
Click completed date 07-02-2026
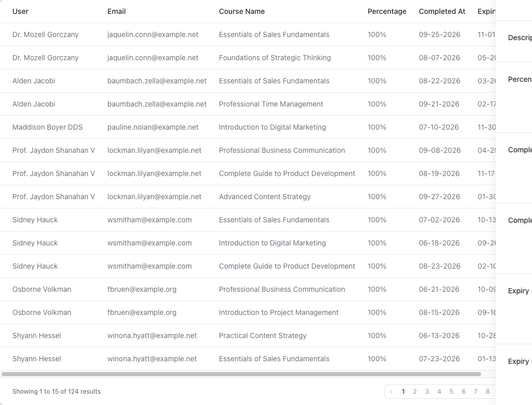click(439, 220)
